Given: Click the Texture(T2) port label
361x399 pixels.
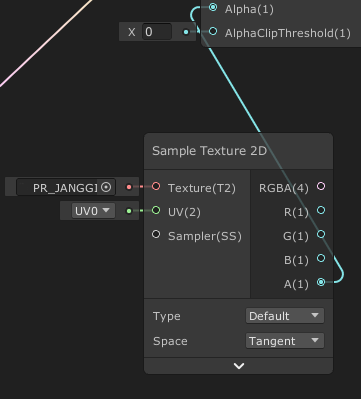Looking at the screenshot, I should (x=202, y=188).
